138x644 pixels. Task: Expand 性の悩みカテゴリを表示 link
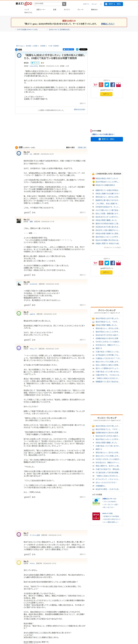[x=112, y=247]
